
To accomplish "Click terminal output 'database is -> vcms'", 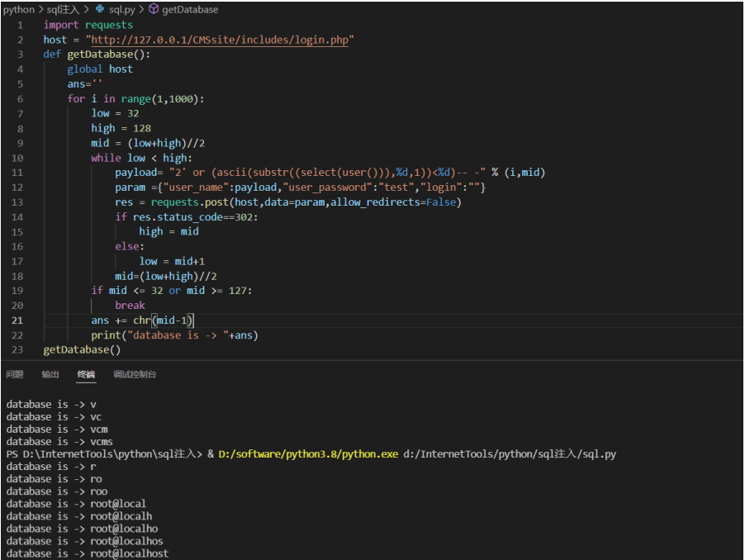I will point(59,442).
